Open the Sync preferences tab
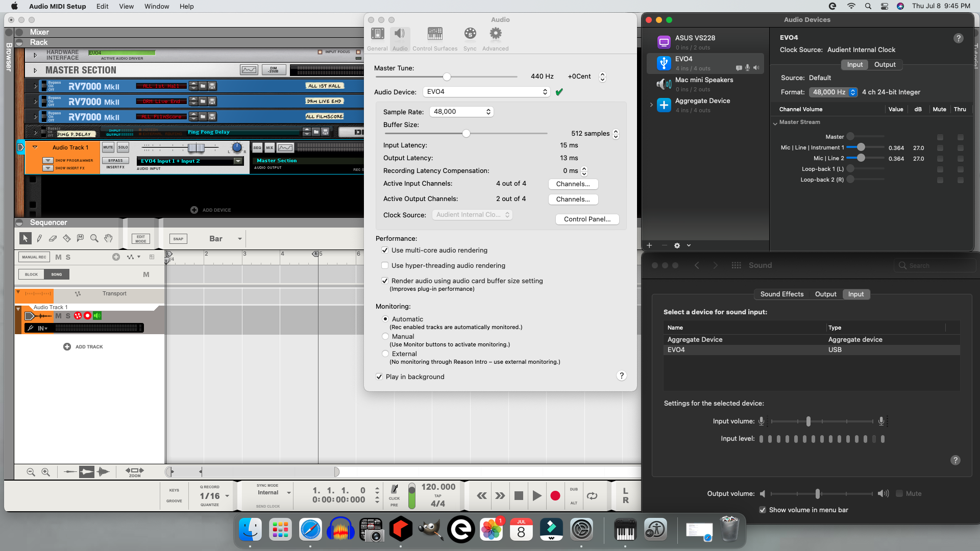Screen dimensions: 980x551 470,39
